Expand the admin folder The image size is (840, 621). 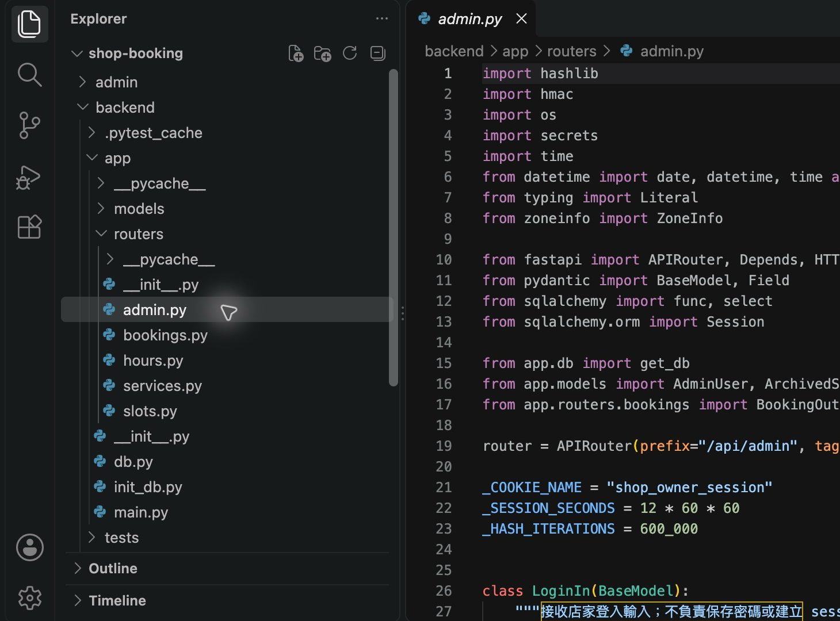coord(82,82)
